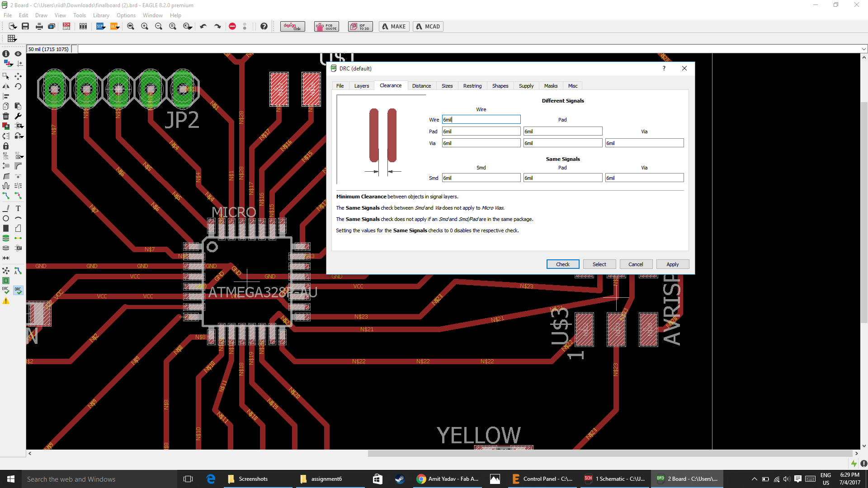Open the Tools menu
This screenshot has height=488, width=868.
pos(80,15)
